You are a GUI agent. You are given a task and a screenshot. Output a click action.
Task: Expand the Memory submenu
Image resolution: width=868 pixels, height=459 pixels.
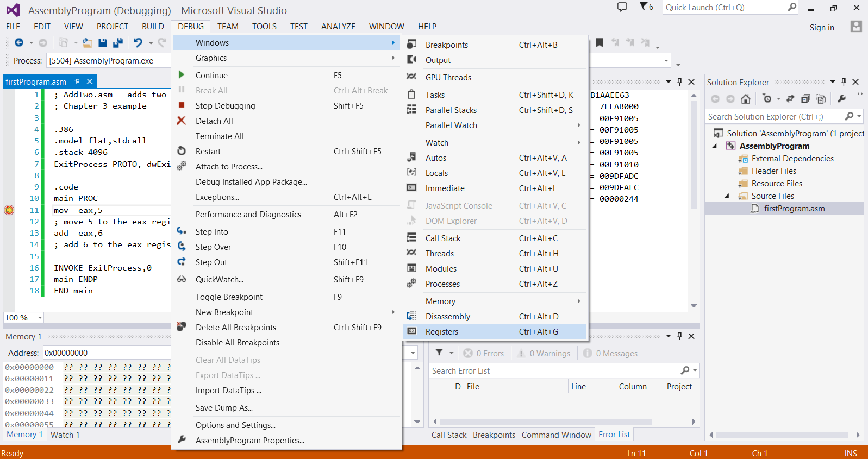(x=495, y=301)
